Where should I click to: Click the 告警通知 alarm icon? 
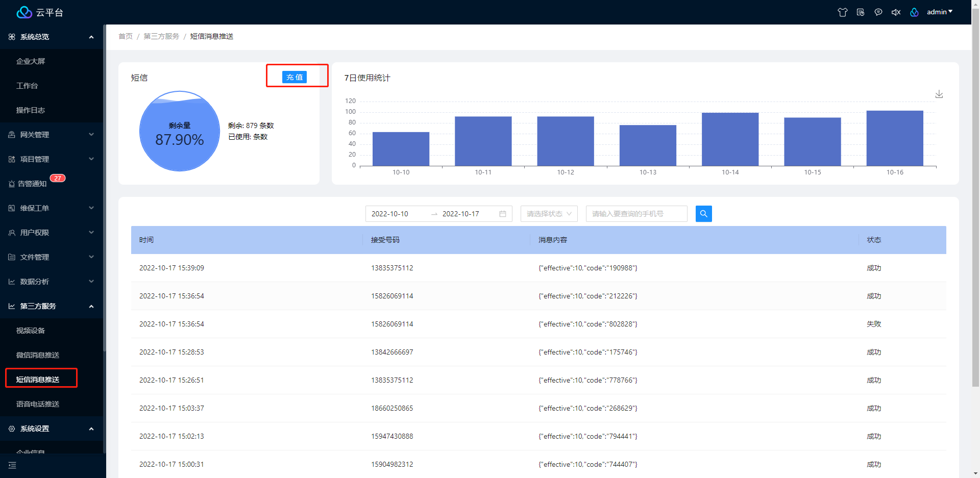click(12, 184)
